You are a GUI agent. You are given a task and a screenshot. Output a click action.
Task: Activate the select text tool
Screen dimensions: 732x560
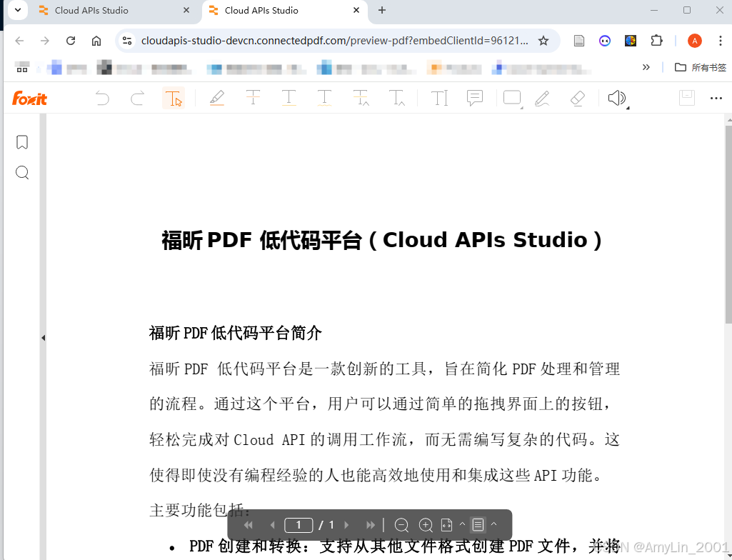[x=174, y=98]
